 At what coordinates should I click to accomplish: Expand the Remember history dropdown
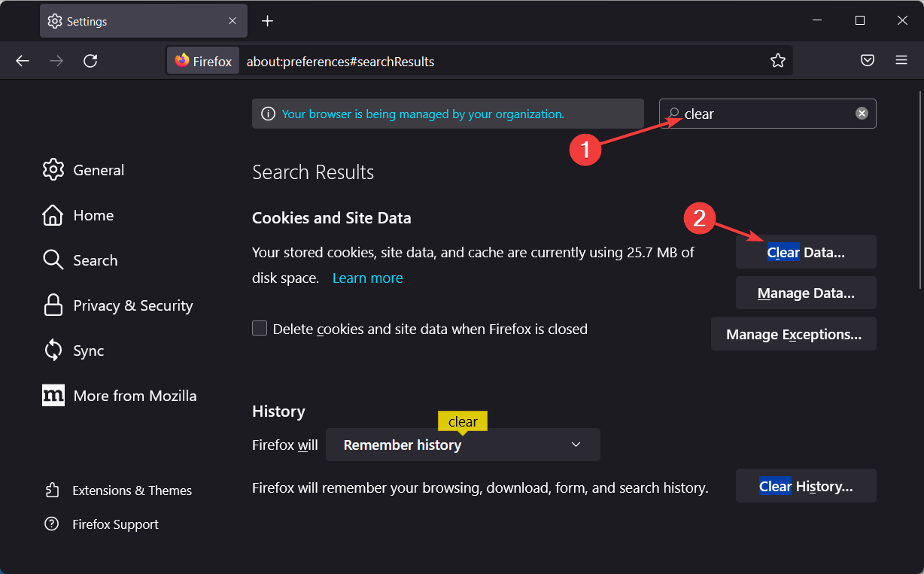(x=463, y=445)
